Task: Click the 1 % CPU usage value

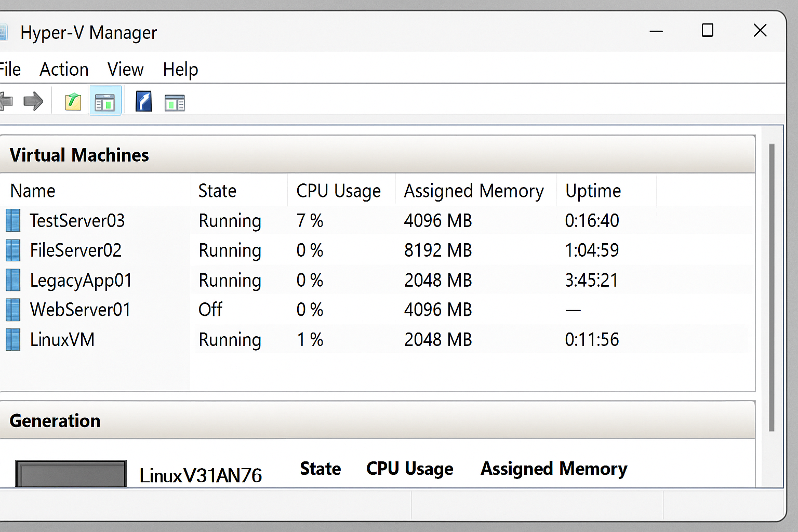Action: 310,340
